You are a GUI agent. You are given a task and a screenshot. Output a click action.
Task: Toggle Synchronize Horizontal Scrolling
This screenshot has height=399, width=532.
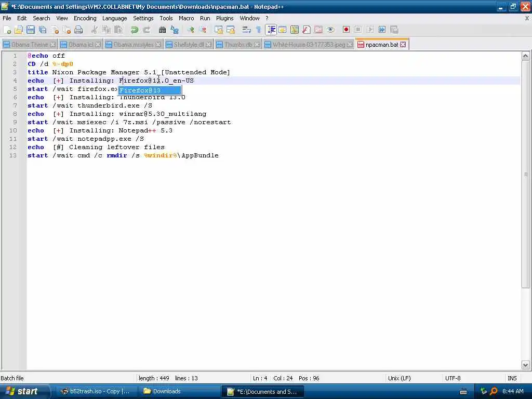pos(231,30)
